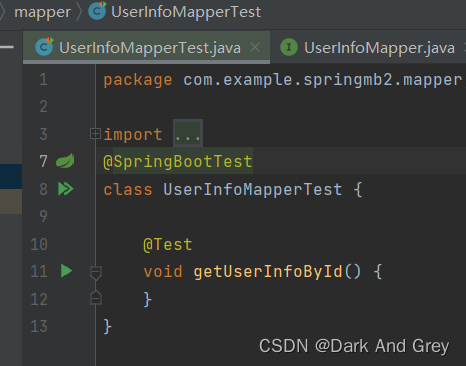Click the method end fold marker
The height and width of the screenshot is (366, 466).
point(96,298)
